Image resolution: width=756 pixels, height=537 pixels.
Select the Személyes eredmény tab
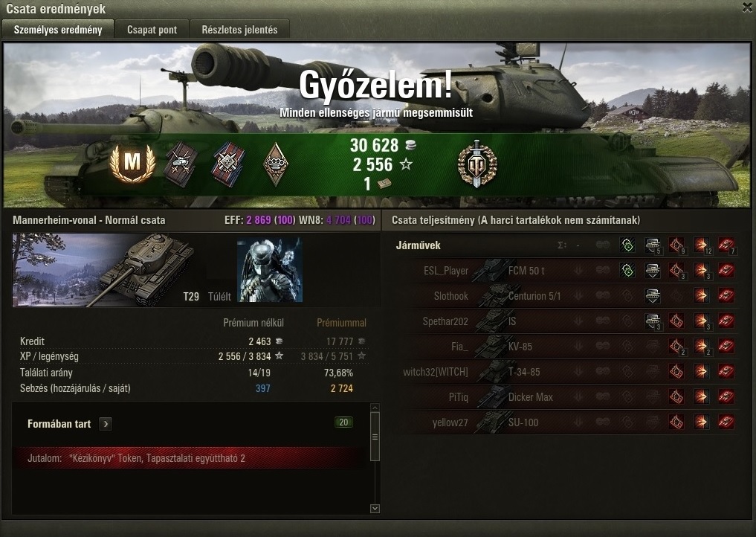click(x=58, y=30)
